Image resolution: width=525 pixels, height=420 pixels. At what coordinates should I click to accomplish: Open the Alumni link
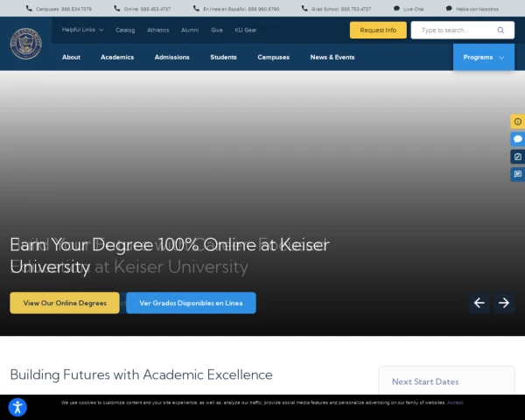[x=190, y=30]
